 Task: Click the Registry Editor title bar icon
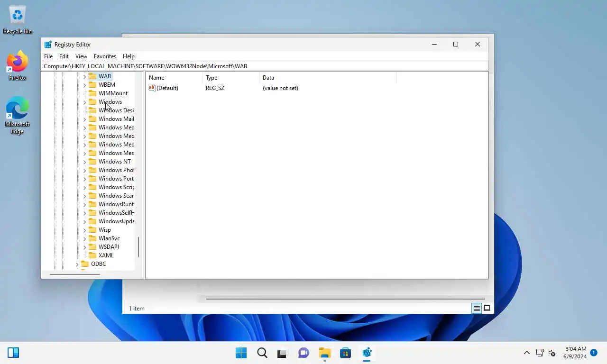click(48, 45)
